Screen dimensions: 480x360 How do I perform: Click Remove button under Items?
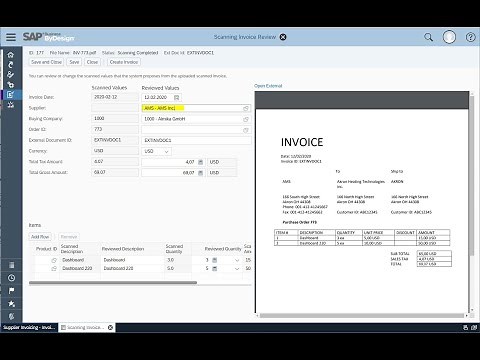[x=69, y=237]
